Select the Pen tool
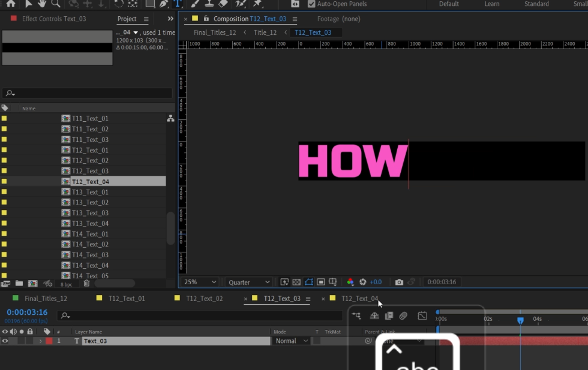The width and height of the screenshot is (588, 370). (164, 4)
